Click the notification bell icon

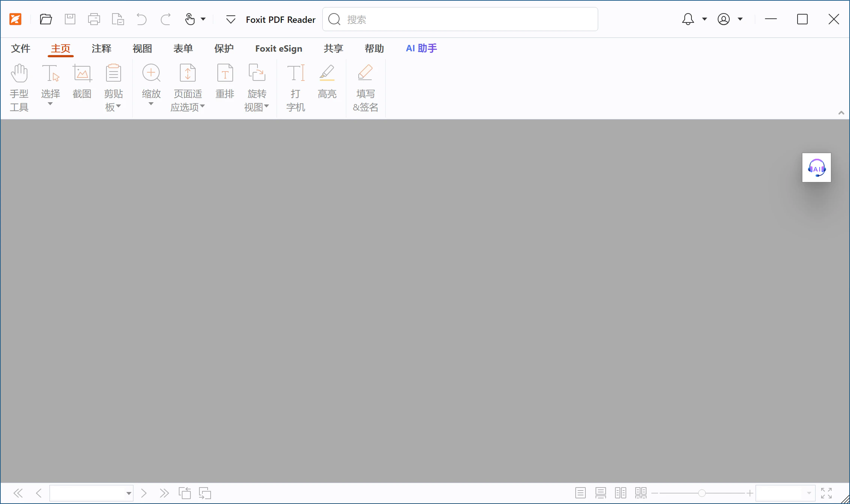tap(688, 19)
